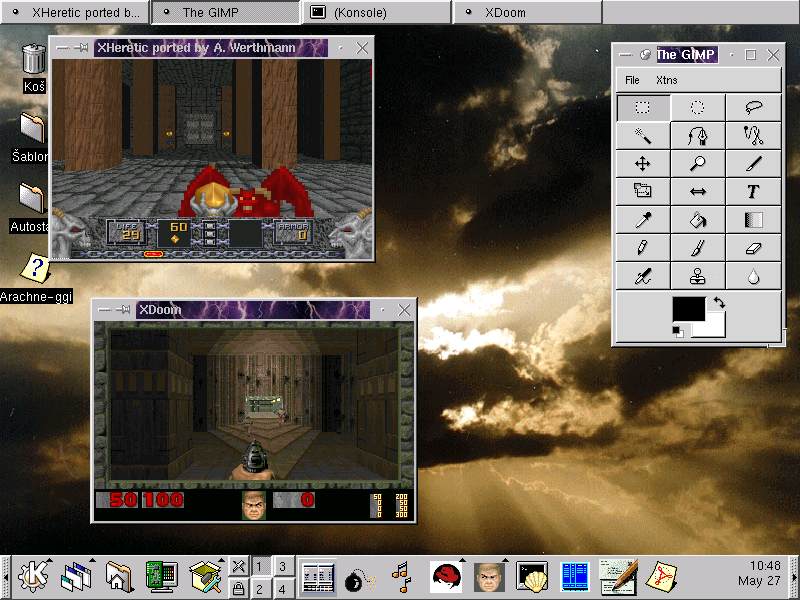Select the Rectangular Select tool in GIMP

pos(643,107)
